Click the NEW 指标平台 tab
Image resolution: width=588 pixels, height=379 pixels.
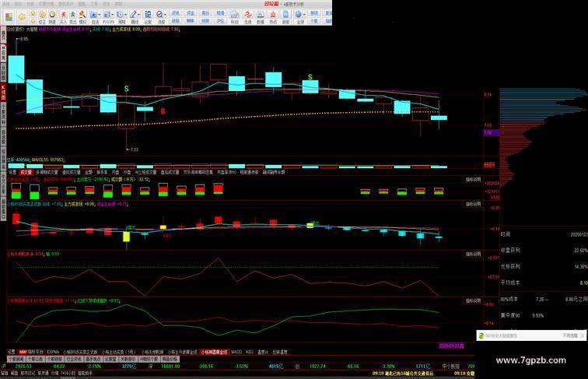31,352
